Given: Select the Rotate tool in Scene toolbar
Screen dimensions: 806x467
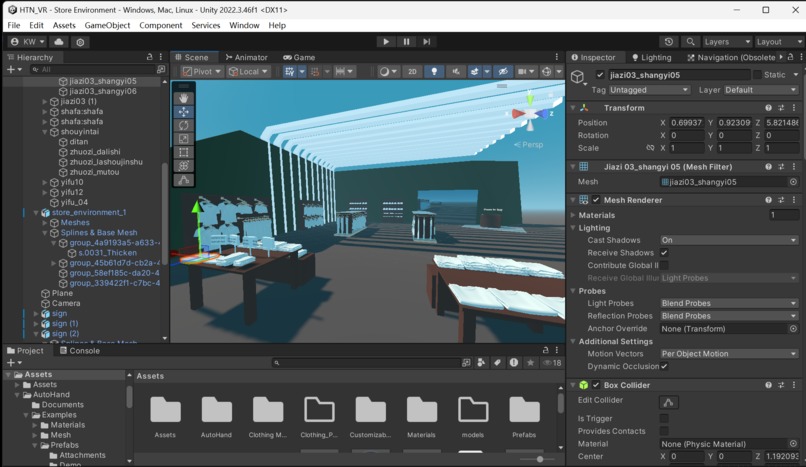Looking at the screenshot, I should click(184, 125).
